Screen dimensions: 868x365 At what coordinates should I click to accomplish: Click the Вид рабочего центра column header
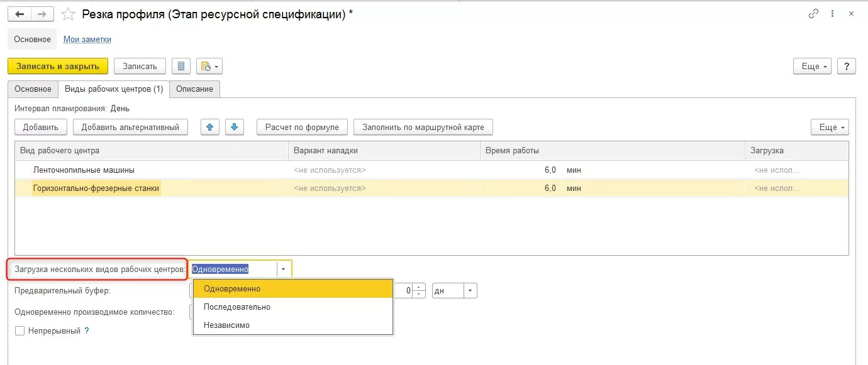pos(152,151)
